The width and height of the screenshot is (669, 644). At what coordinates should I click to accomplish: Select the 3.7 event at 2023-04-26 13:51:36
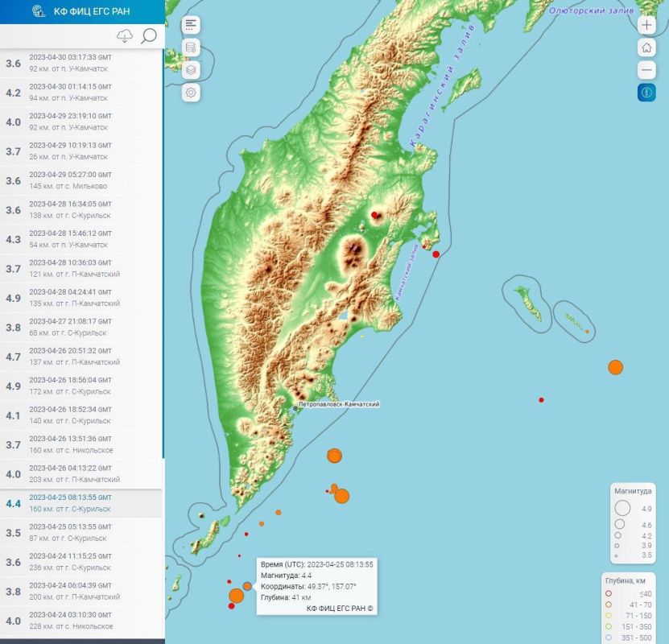click(81, 445)
